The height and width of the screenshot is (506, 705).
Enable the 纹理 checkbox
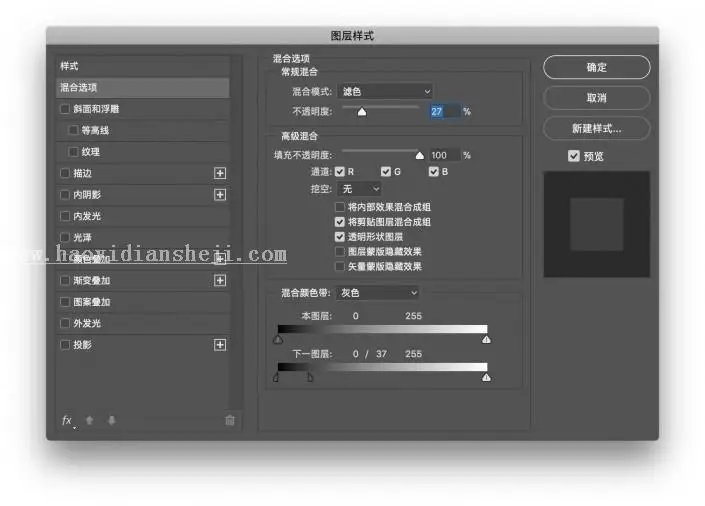click(x=73, y=152)
